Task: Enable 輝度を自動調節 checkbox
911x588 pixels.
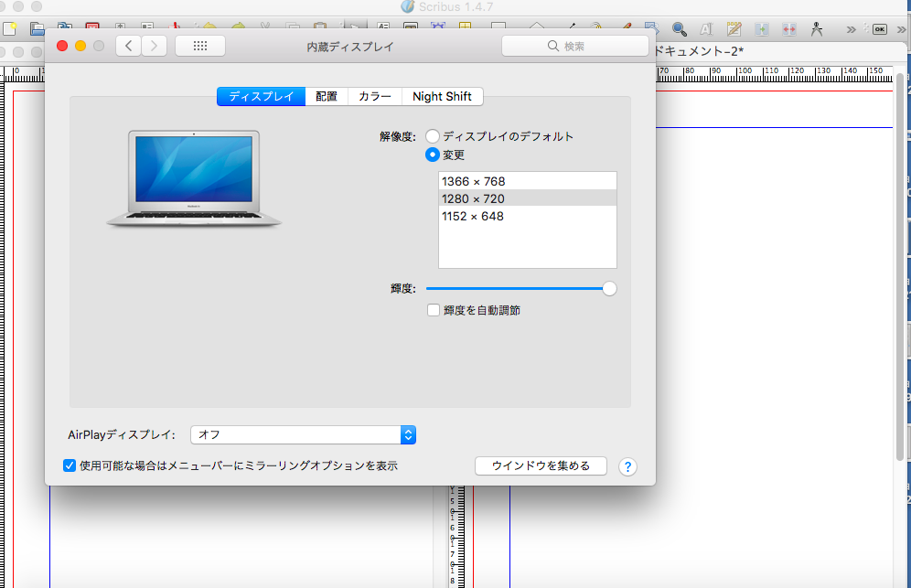Action: point(434,310)
